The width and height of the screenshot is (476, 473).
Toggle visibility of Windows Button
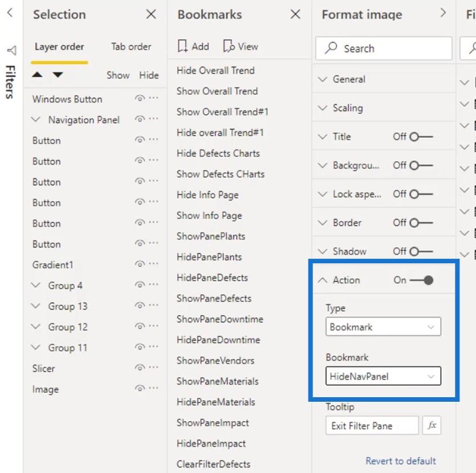tap(140, 98)
